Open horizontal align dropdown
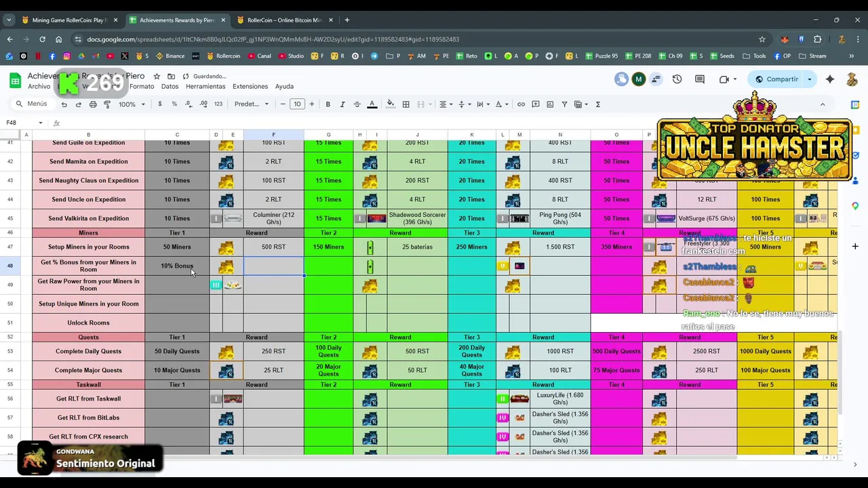868x488 pixels. click(x=445, y=104)
